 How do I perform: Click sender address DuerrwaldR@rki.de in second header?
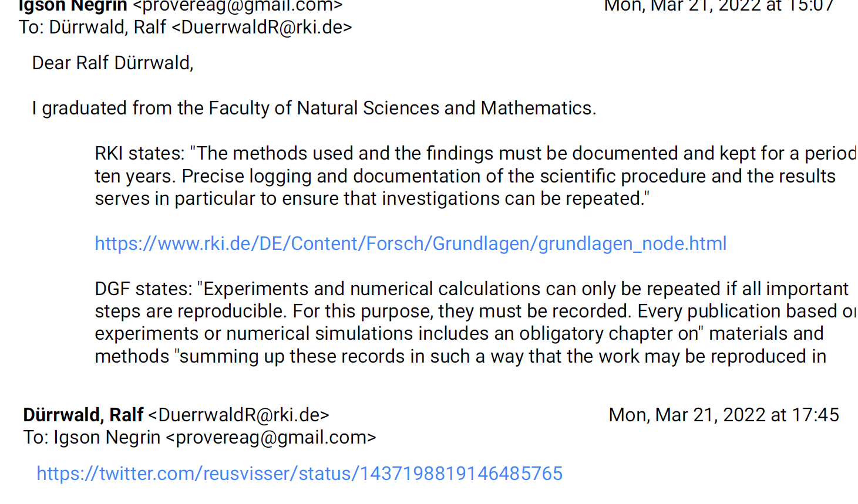238,415
